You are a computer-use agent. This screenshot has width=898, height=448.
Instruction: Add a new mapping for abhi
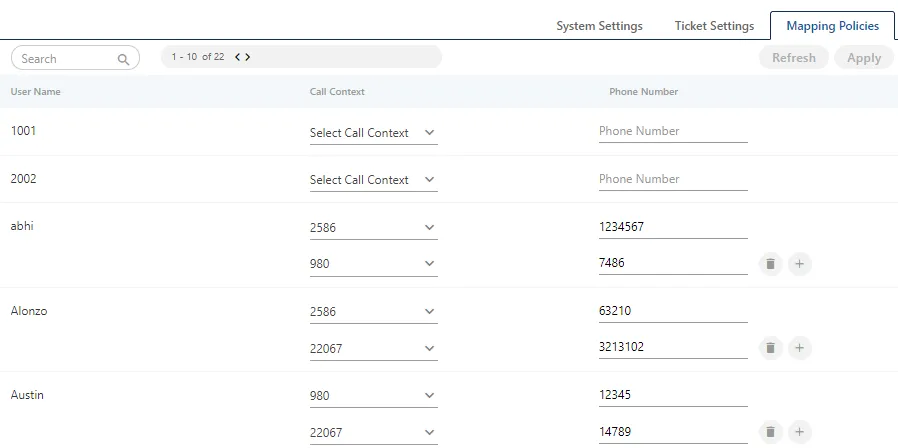point(800,264)
